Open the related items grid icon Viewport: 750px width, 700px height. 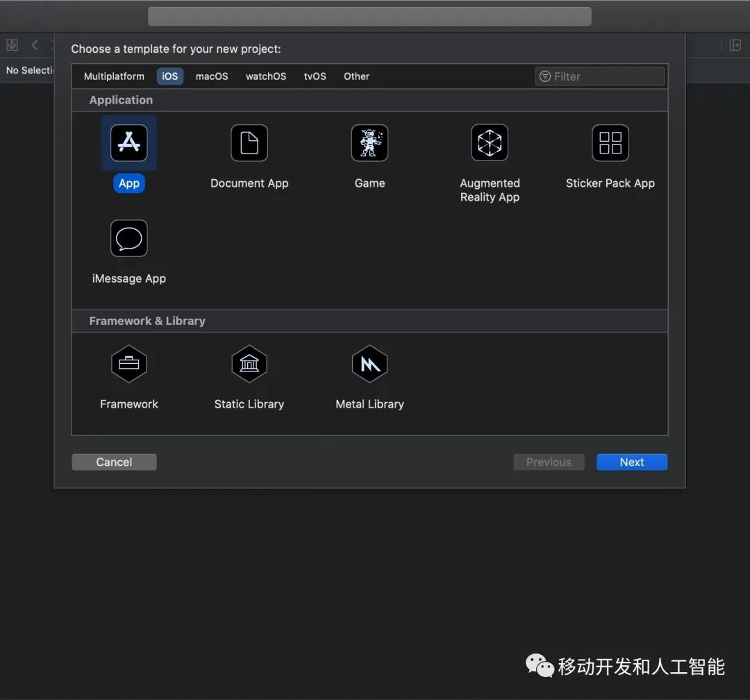12,45
